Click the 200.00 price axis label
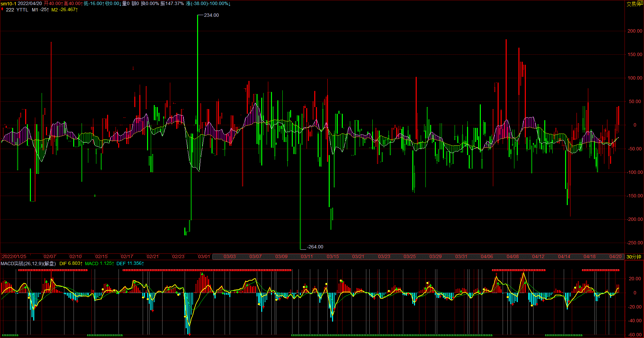Image resolution: width=644 pixels, height=338 pixels. [x=635, y=31]
